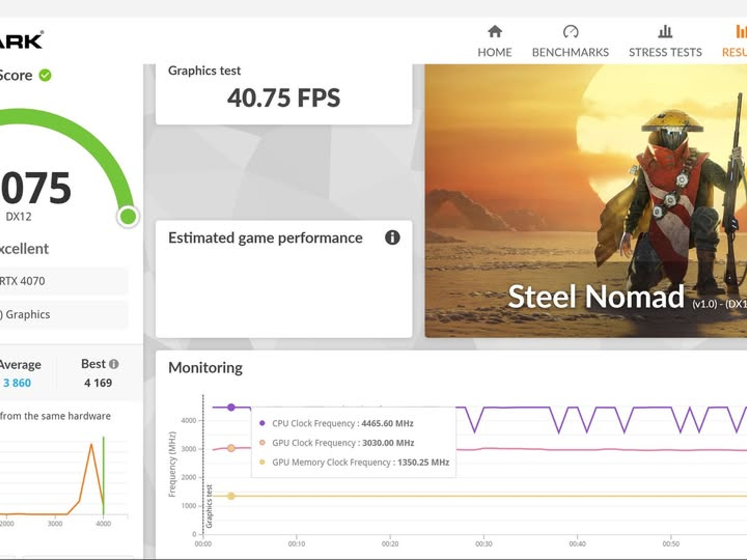This screenshot has height=560, width=747.
Task: Select the Results tab
Action: pyautogui.click(x=735, y=42)
